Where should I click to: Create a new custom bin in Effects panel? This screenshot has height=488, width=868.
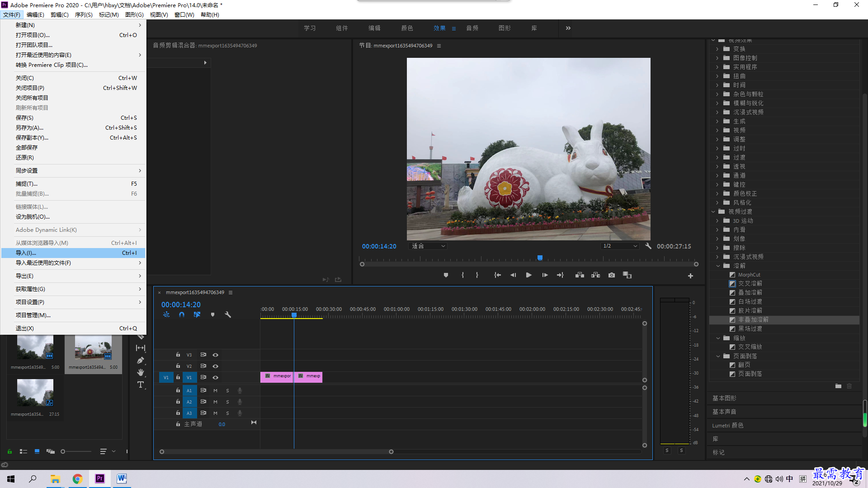(838, 386)
